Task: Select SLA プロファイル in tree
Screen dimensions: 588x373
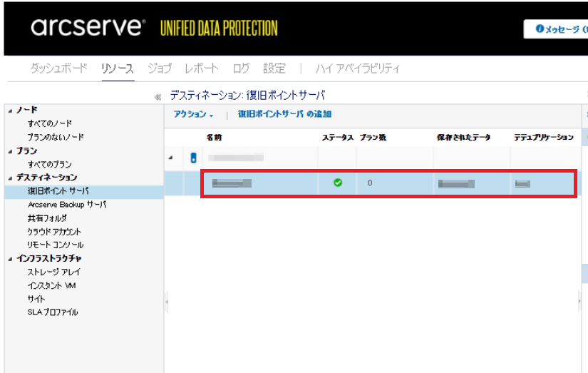Action: click(53, 312)
